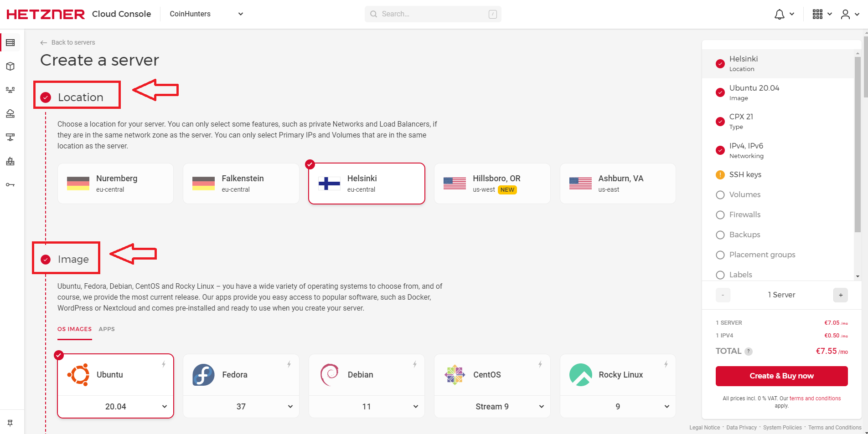Select Nuremberg location

(x=115, y=184)
